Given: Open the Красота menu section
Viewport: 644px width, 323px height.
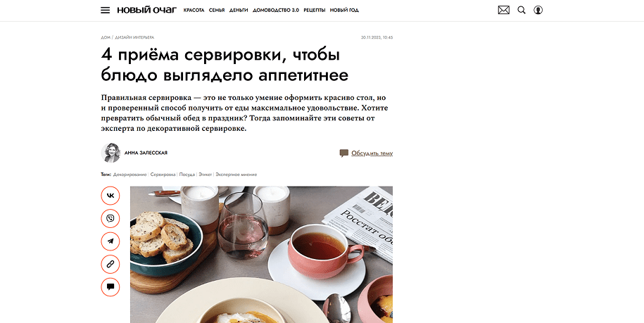Looking at the screenshot, I should [194, 11].
